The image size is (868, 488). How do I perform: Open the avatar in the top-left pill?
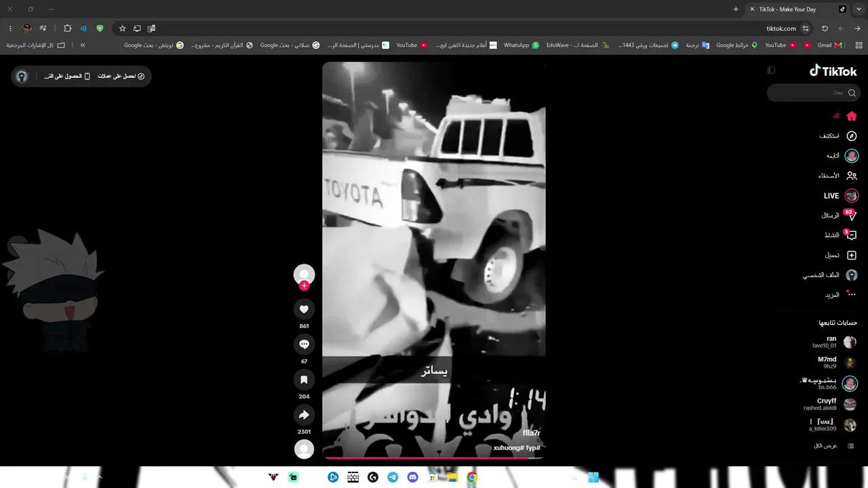coord(22,77)
